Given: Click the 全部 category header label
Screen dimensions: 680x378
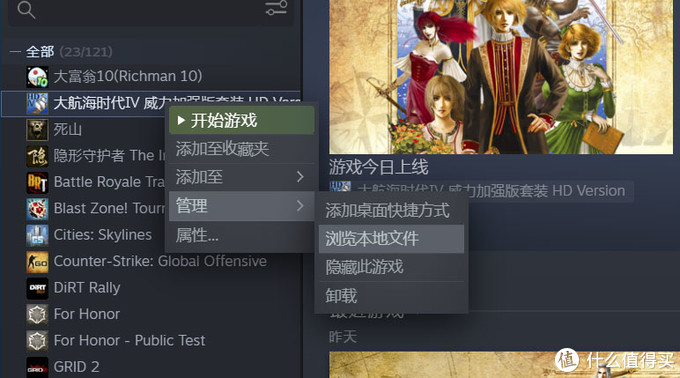Looking at the screenshot, I should point(40,52).
